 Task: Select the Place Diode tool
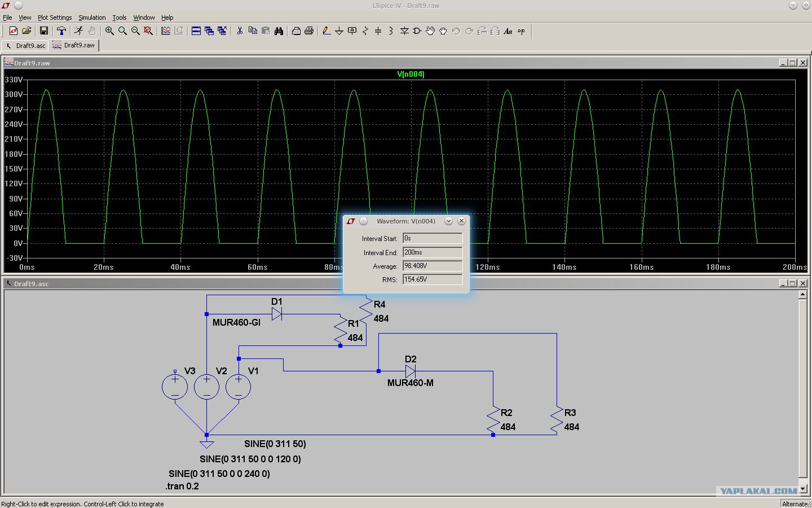pyautogui.click(x=404, y=31)
